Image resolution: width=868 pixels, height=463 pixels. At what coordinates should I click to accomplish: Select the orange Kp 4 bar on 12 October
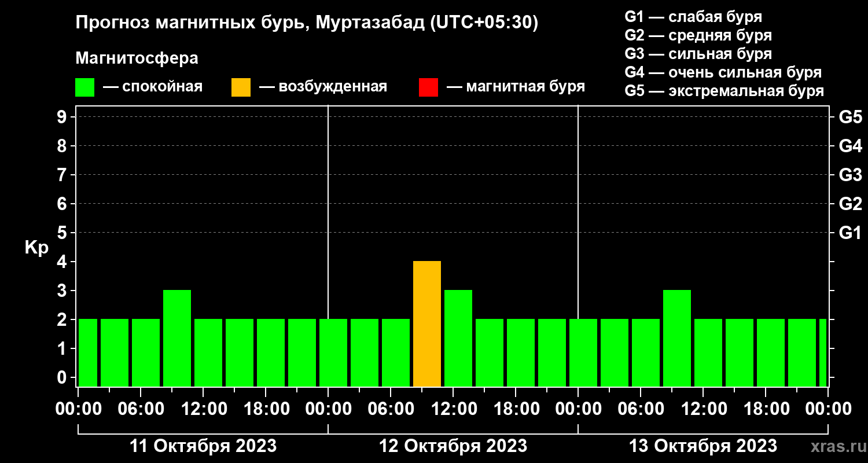click(427, 324)
